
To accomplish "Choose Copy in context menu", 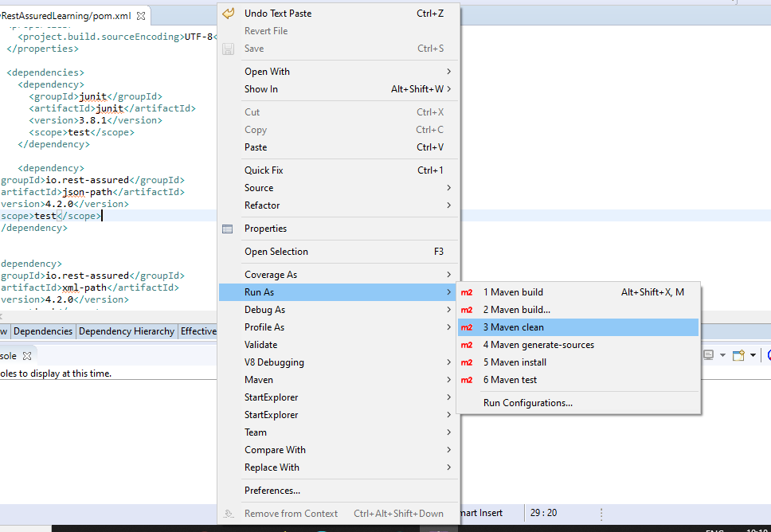I will [339, 130].
